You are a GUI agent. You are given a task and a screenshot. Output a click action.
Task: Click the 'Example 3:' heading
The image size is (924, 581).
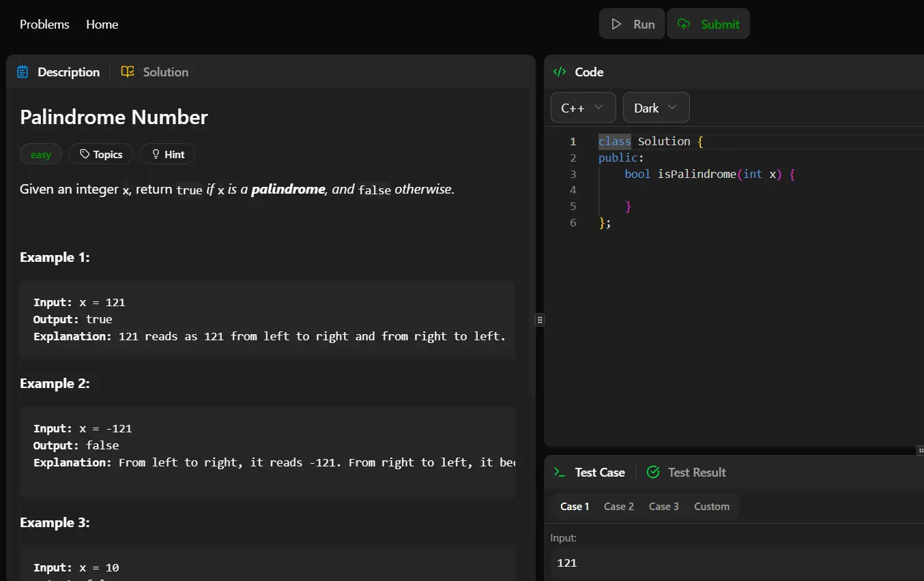(55, 522)
